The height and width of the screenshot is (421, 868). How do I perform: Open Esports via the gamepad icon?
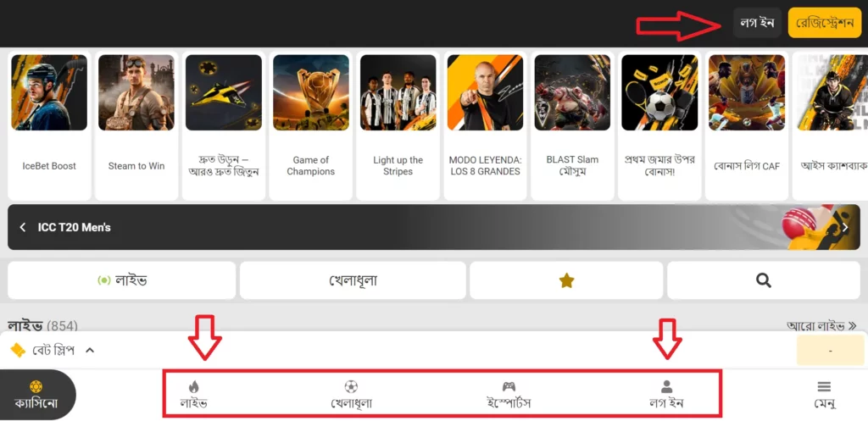509,386
